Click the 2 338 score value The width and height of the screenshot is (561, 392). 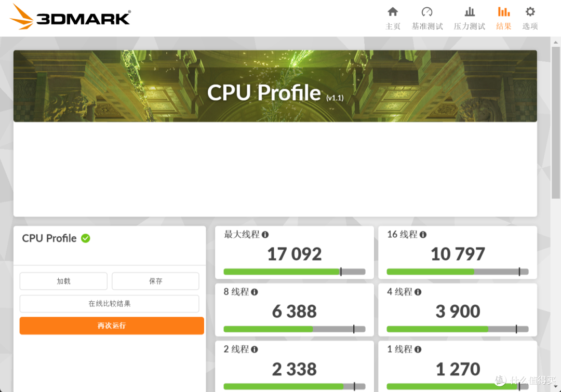click(x=295, y=369)
